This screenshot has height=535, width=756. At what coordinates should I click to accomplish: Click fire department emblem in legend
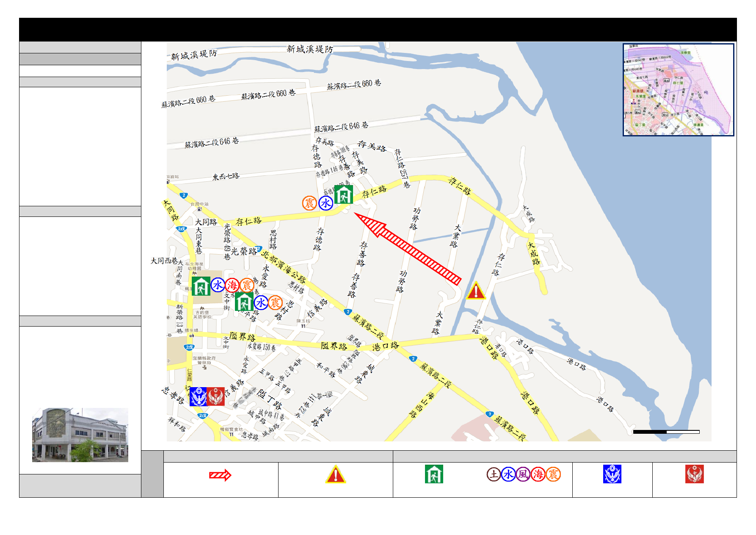tap(695, 474)
